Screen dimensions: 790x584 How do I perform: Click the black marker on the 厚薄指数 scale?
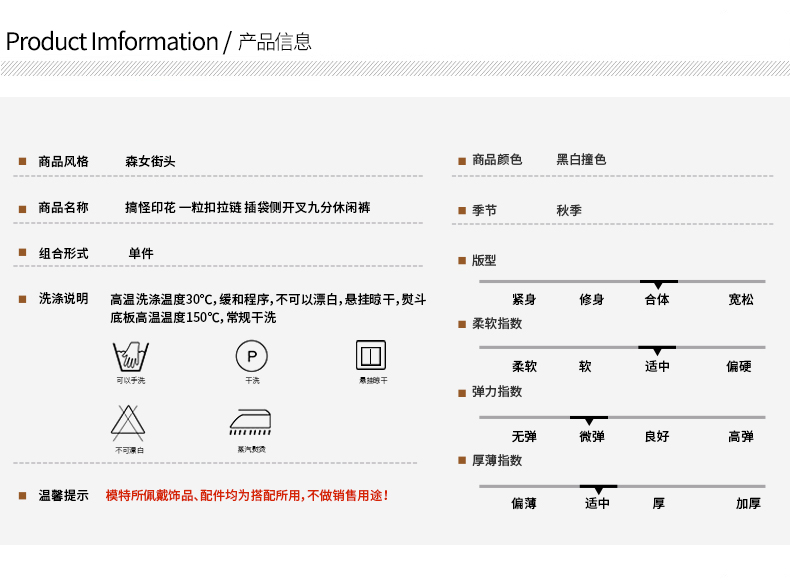[598, 488]
